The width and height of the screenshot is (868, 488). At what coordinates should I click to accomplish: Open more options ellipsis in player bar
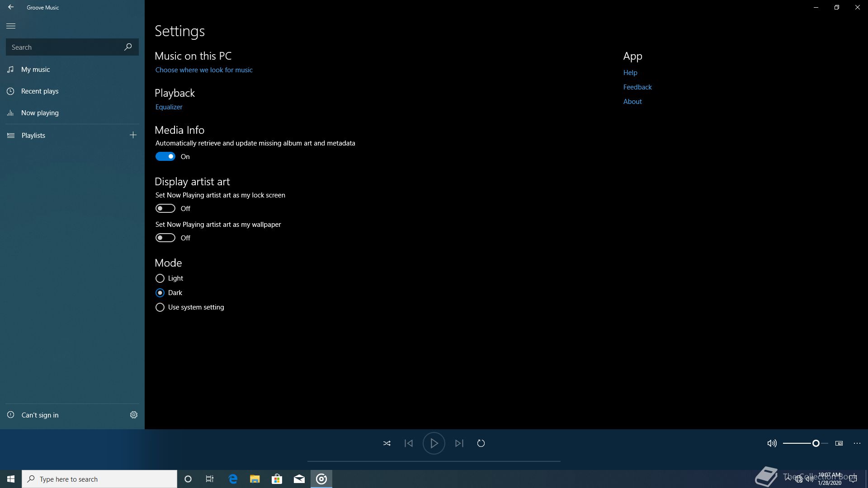pyautogui.click(x=857, y=443)
